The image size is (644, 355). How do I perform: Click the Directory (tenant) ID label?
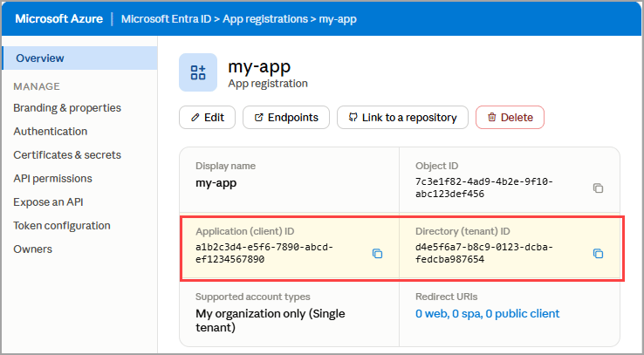point(462,231)
